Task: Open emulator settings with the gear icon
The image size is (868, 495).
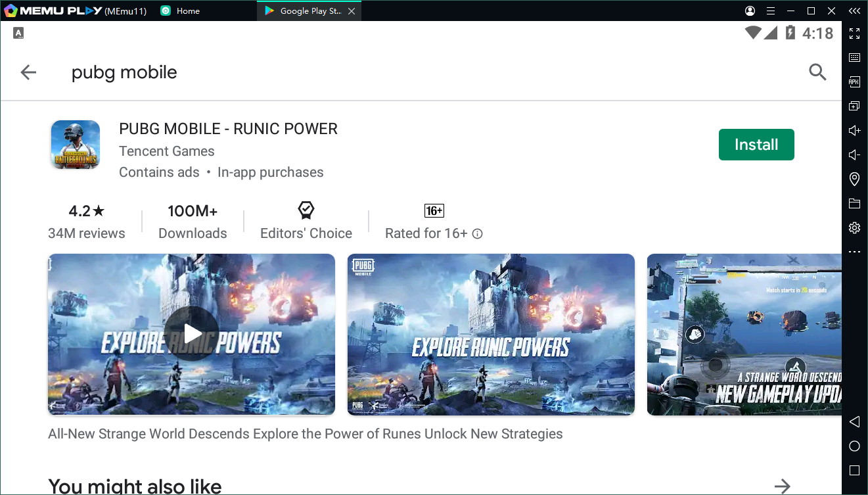Action: point(854,227)
